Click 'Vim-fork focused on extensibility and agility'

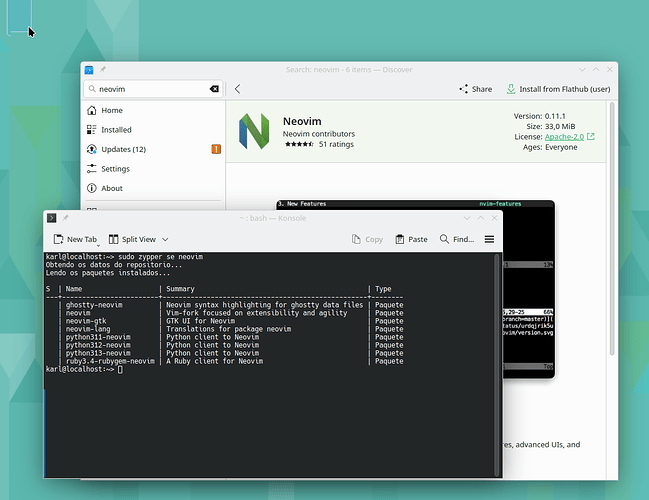click(x=257, y=313)
